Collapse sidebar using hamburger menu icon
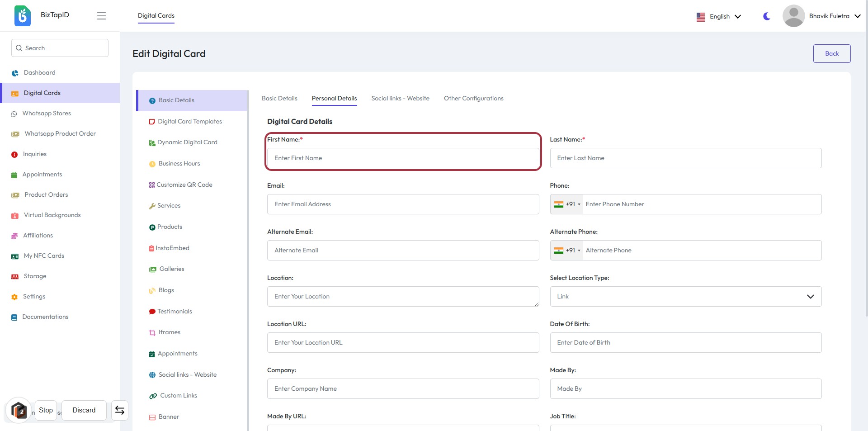This screenshot has height=431, width=868. point(101,16)
